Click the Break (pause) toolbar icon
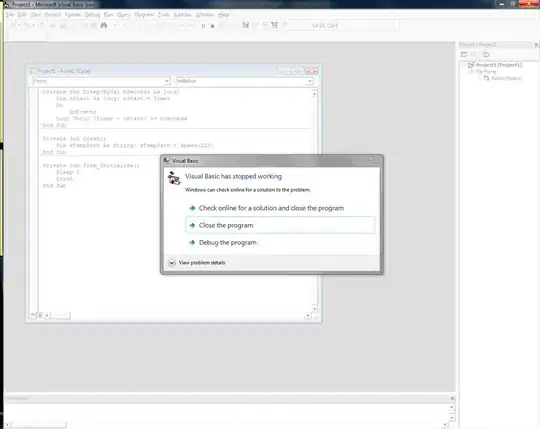The height and width of the screenshot is (429, 540). pos(203,26)
